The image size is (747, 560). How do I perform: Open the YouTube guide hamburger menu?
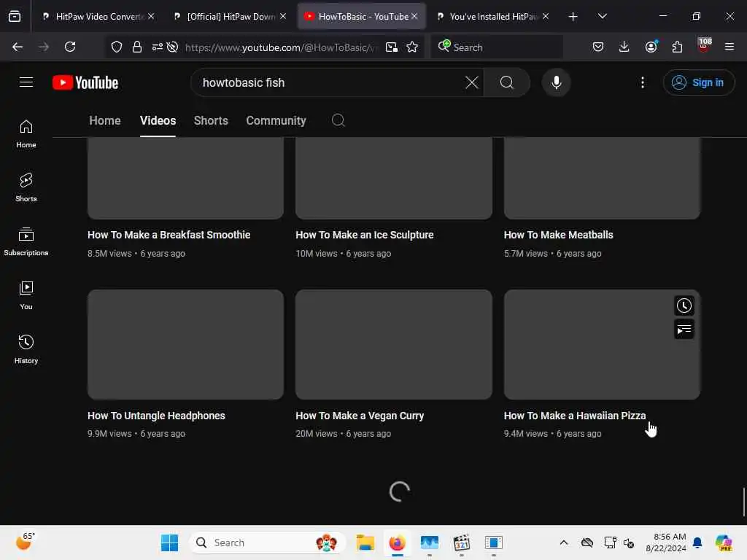(26, 82)
